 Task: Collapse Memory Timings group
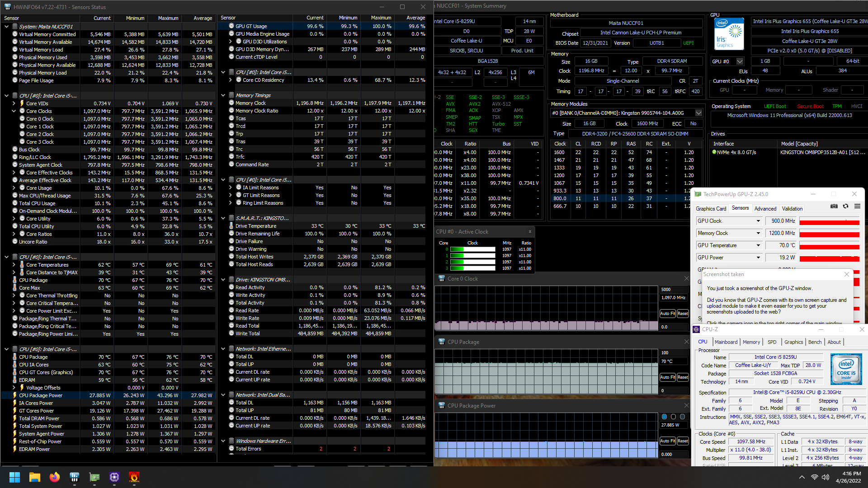223,95
